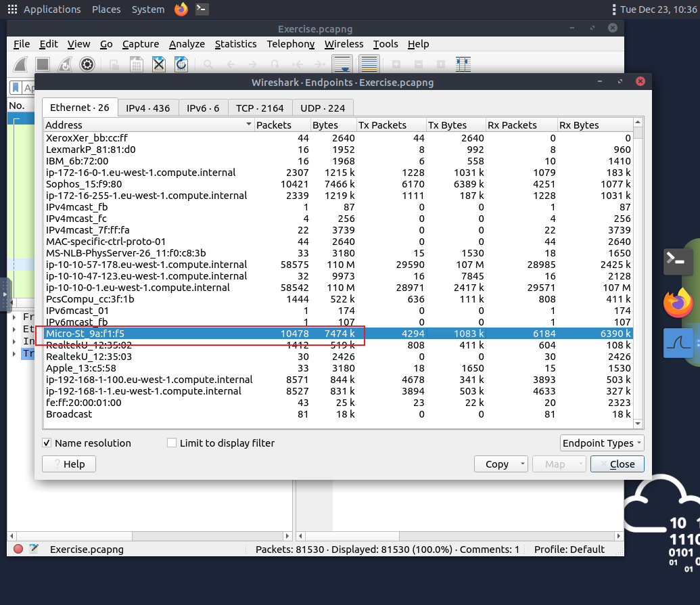
Task: Enable Limit to display filter checkbox
Action: pyautogui.click(x=171, y=443)
